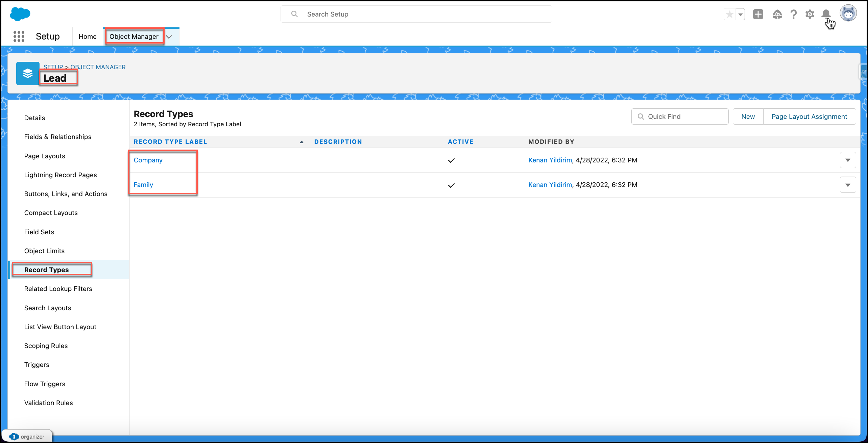Open Page Layouts section

45,156
